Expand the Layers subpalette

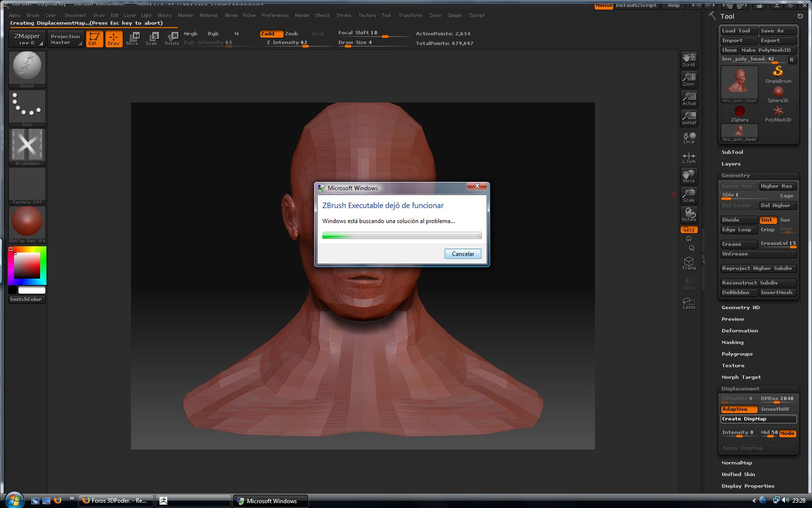pyautogui.click(x=731, y=164)
